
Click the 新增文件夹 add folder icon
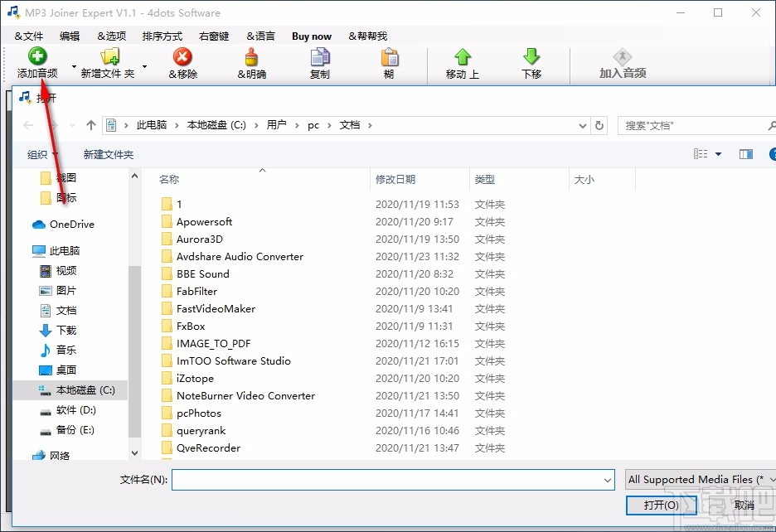109,56
